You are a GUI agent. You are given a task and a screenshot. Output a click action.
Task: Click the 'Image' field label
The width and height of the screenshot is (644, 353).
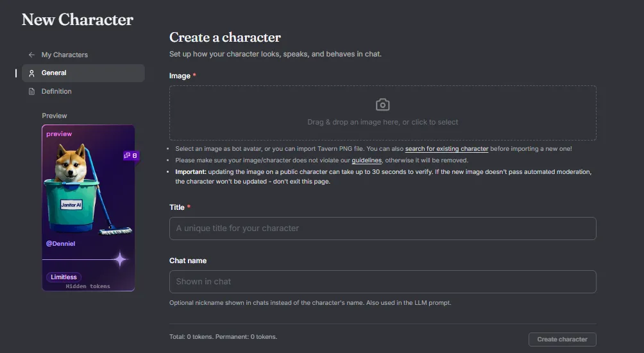(180, 76)
